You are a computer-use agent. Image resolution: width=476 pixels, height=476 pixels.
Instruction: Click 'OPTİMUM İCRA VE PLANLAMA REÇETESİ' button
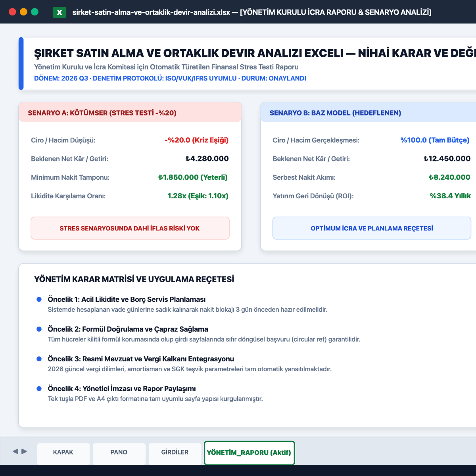coord(372,228)
